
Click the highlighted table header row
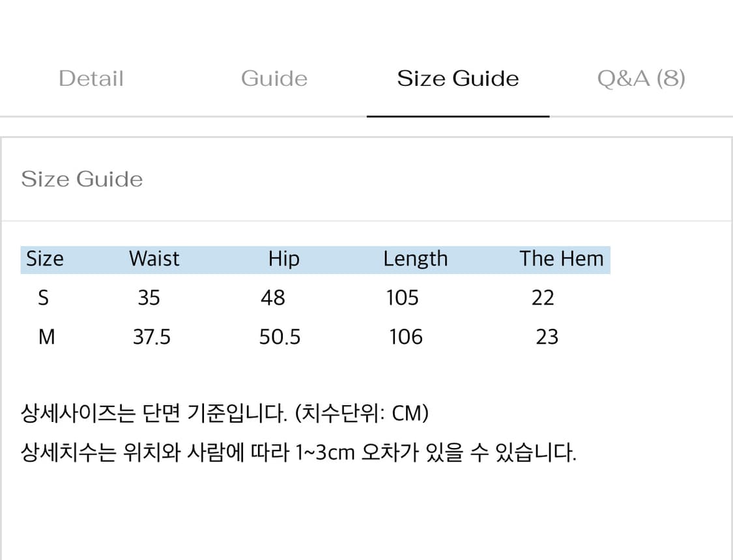click(x=315, y=259)
